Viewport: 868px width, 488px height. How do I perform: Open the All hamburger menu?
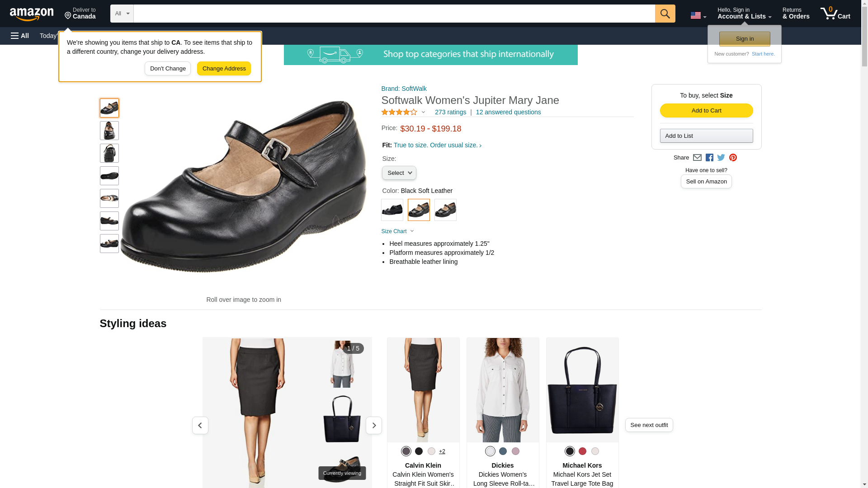point(20,36)
